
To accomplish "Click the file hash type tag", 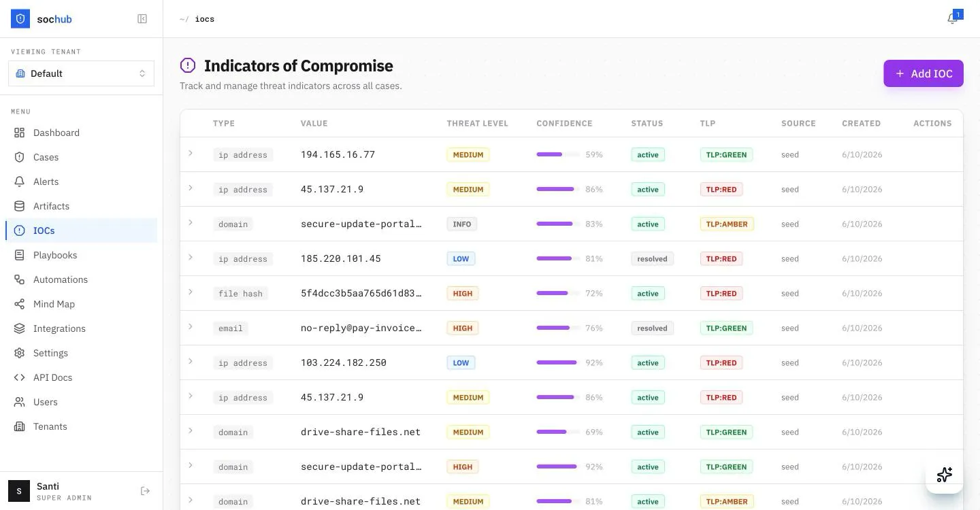I will tap(240, 294).
